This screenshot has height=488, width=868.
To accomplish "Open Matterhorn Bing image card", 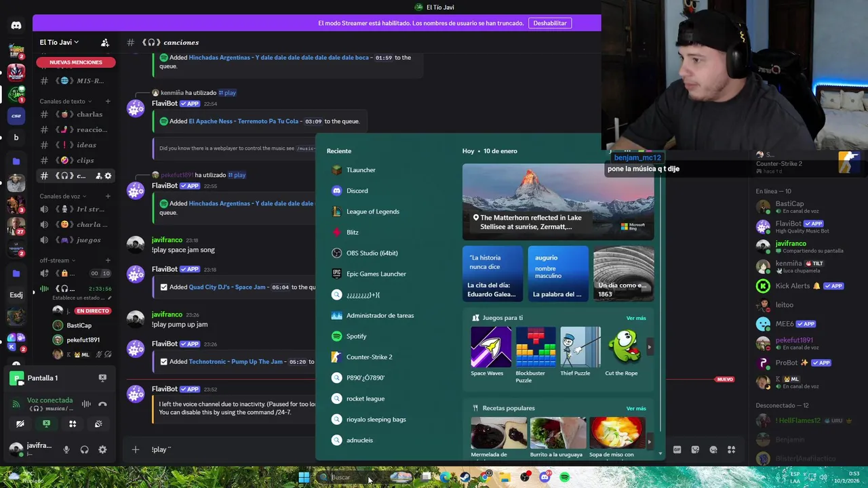I will [558, 202].
